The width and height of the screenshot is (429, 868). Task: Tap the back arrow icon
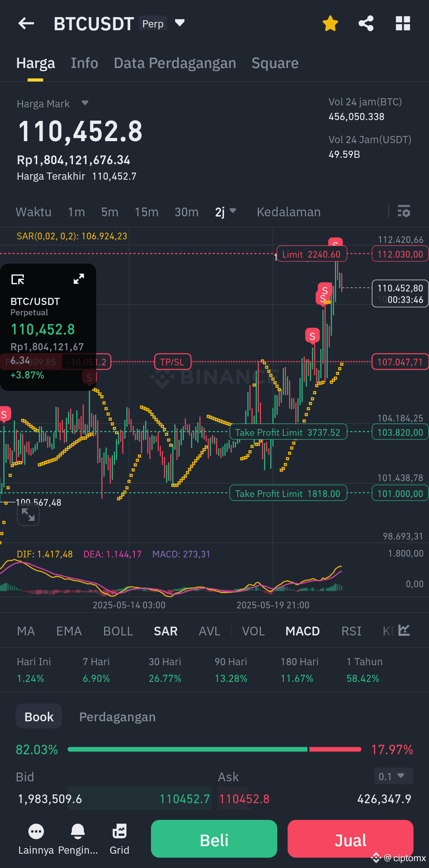click(x=26, y=23)
